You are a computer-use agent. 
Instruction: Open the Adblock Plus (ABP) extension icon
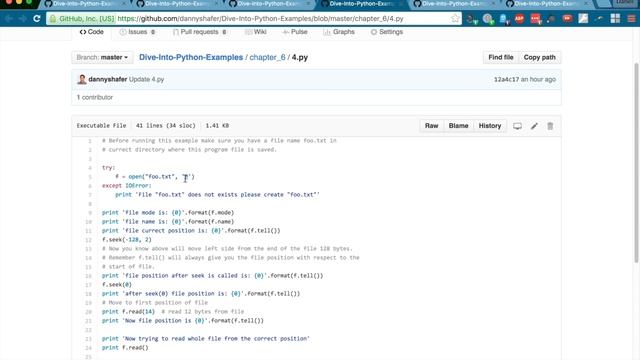519,19
